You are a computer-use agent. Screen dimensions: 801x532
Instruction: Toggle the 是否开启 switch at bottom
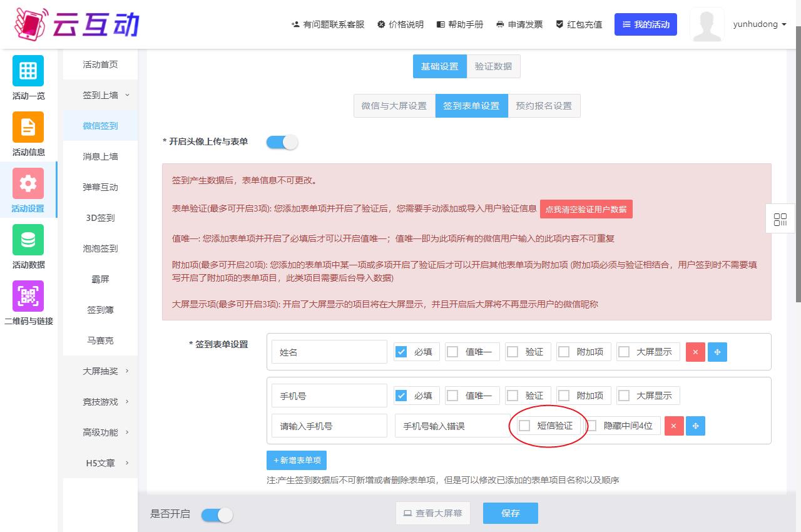tap(217, 515)
